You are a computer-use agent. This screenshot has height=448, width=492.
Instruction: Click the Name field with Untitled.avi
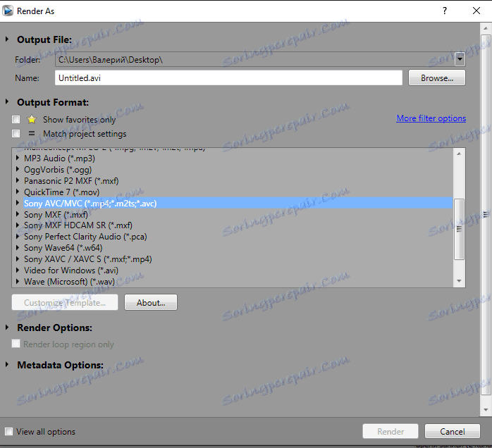[x=229, y=77]
